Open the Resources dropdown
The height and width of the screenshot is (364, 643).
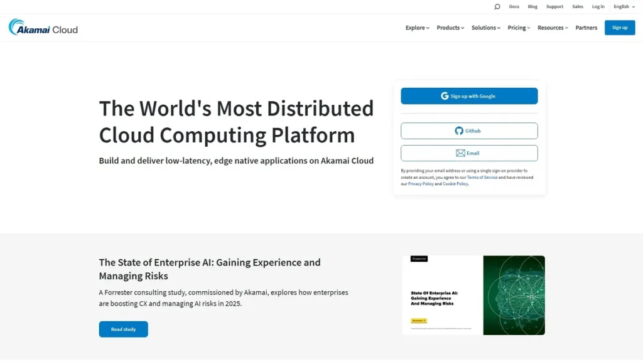pos(551,28)
